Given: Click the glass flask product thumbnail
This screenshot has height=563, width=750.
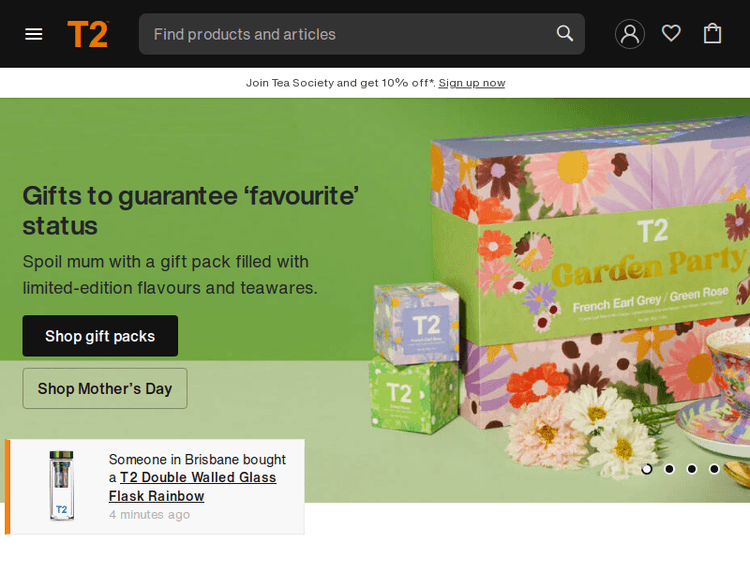Looking at the screenshot, I should coord(62,486).
